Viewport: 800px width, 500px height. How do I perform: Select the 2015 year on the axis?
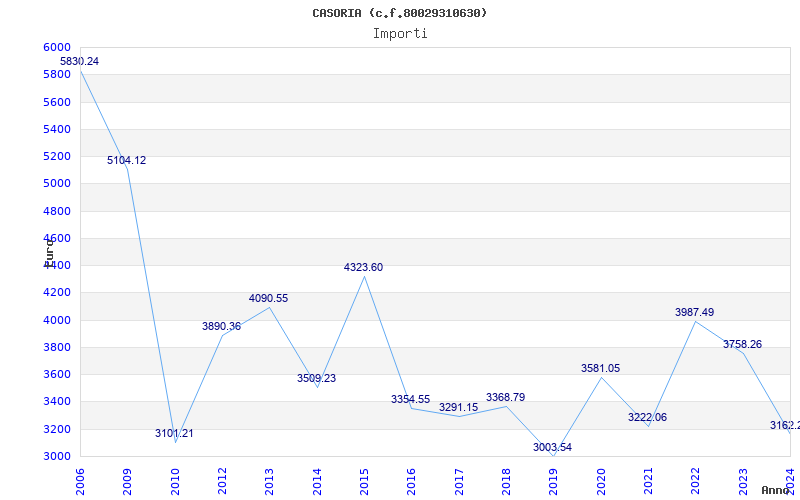364,482
